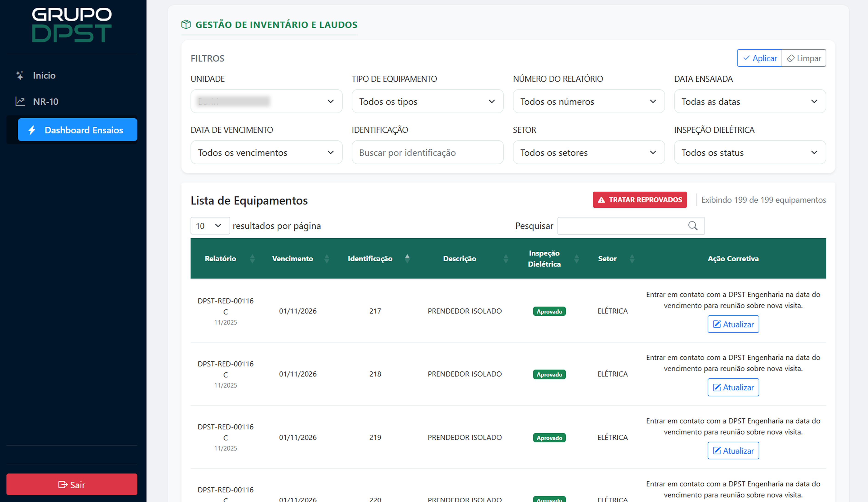This screenshot has height=502, width=868.
Task: Expand the Número do Relatório dropdown
Action: click(x=589, y=101)
